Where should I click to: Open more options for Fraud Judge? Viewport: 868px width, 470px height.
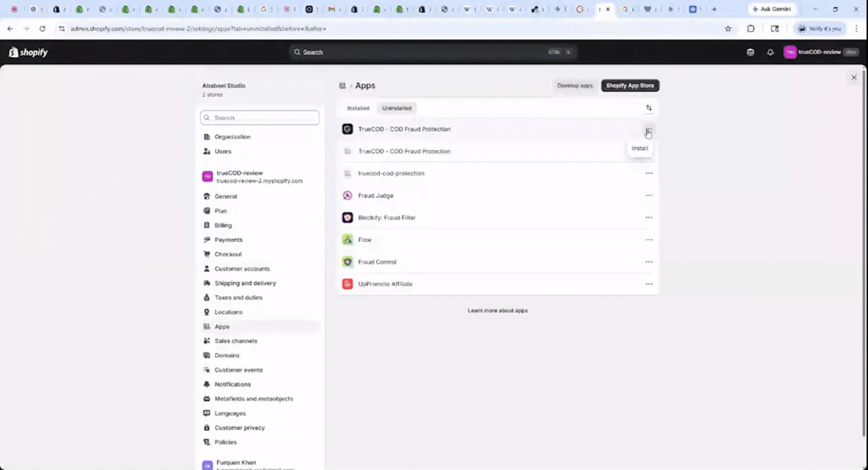(x=649, y=195)
